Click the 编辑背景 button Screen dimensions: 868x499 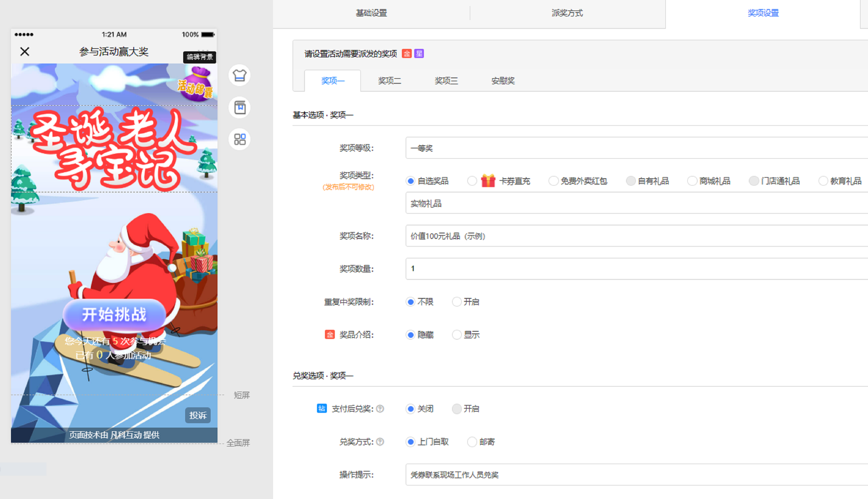tap(199, 57)
